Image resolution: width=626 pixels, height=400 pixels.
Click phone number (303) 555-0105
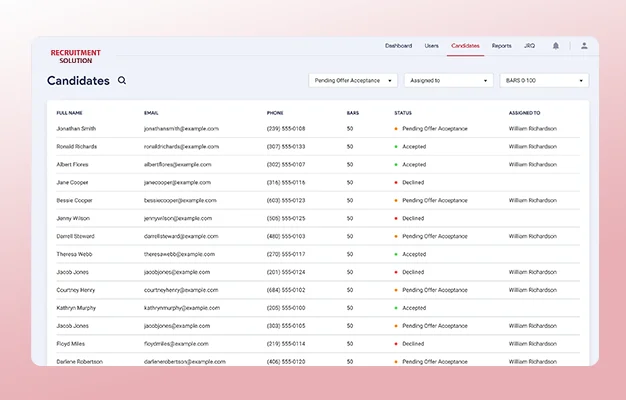[286, 326]
